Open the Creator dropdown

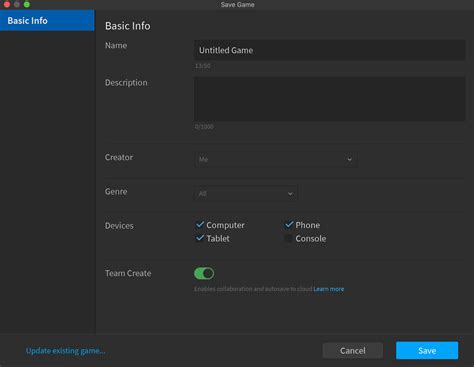click(x=276, y=159)
